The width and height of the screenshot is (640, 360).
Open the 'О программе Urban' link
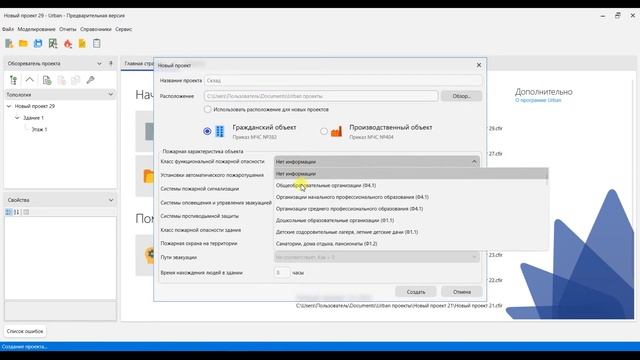pyautogui.click(x=538, y=100)
